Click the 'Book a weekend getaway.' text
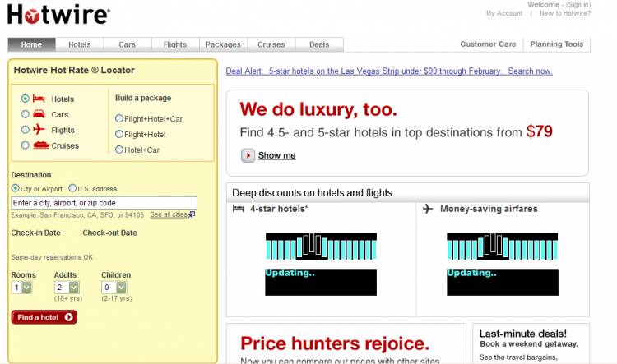The height and width of the screenshot is (364, 617). pyautogui.click(x=529, y=344)
